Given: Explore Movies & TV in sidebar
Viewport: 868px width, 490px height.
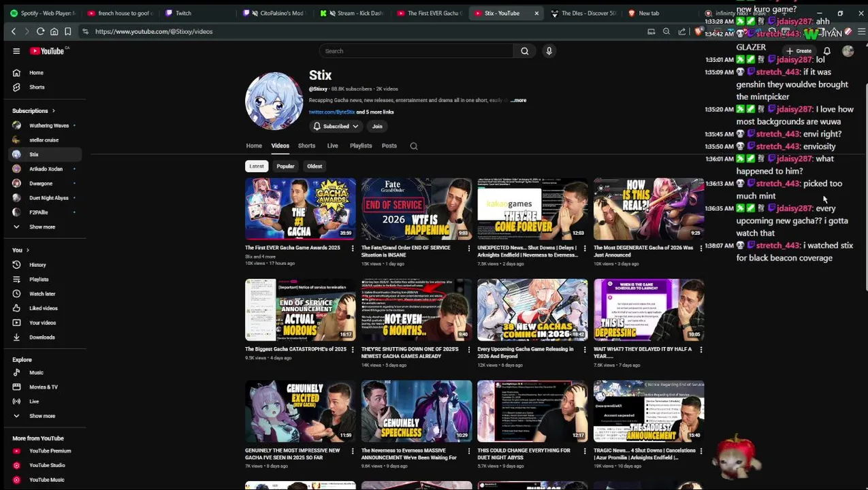Looking at the screenshot, I should pos(43,387).
